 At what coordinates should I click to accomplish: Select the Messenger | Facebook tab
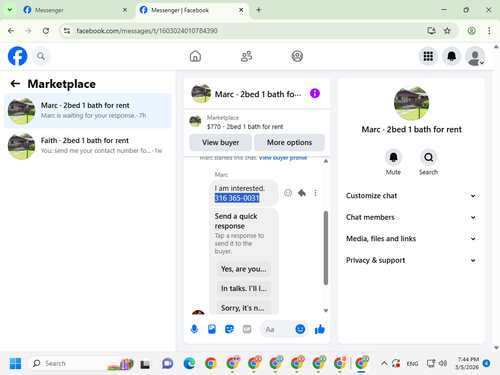192,10
